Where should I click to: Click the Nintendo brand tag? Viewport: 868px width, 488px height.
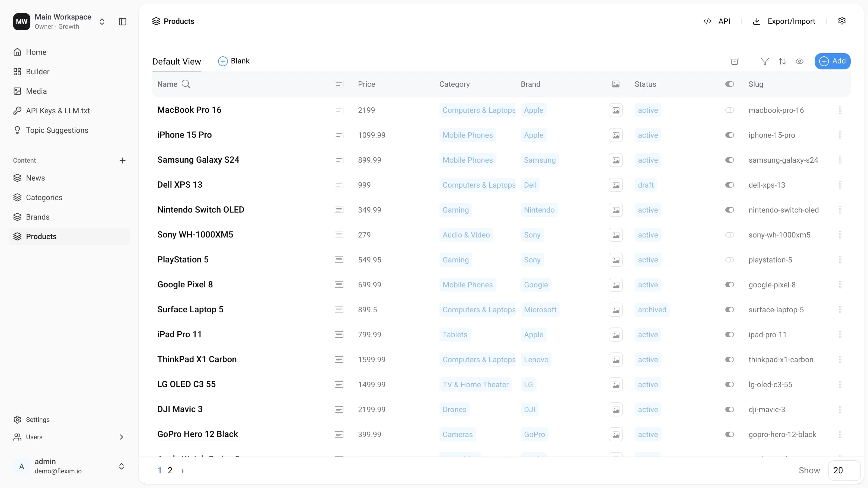pyautogui.click(x=539, y=210)
